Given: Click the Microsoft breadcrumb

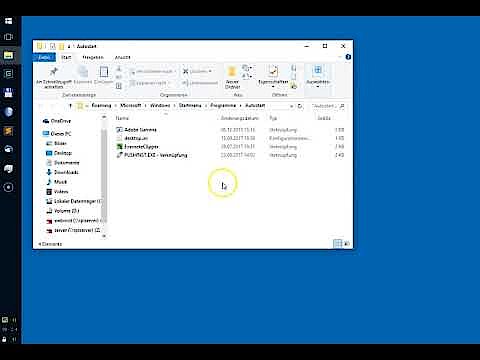Looking at the screenshot, I should point(131,106).
